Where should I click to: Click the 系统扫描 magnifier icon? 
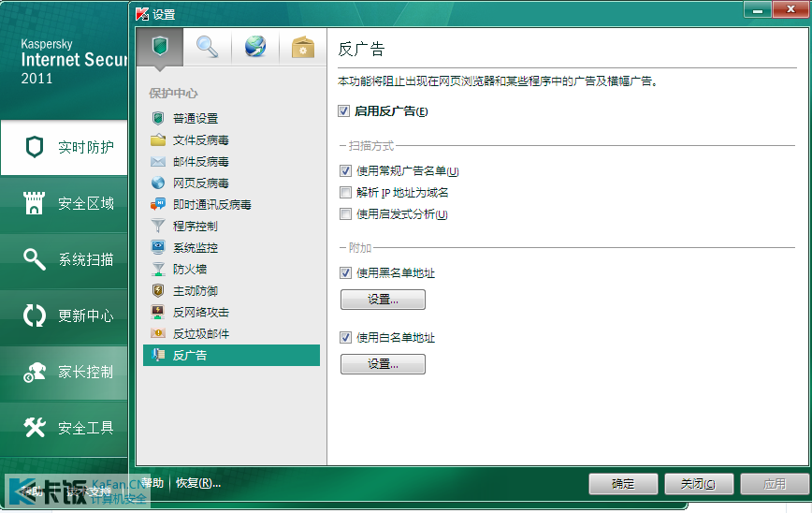pyautogui.click(x=35, y=259)
